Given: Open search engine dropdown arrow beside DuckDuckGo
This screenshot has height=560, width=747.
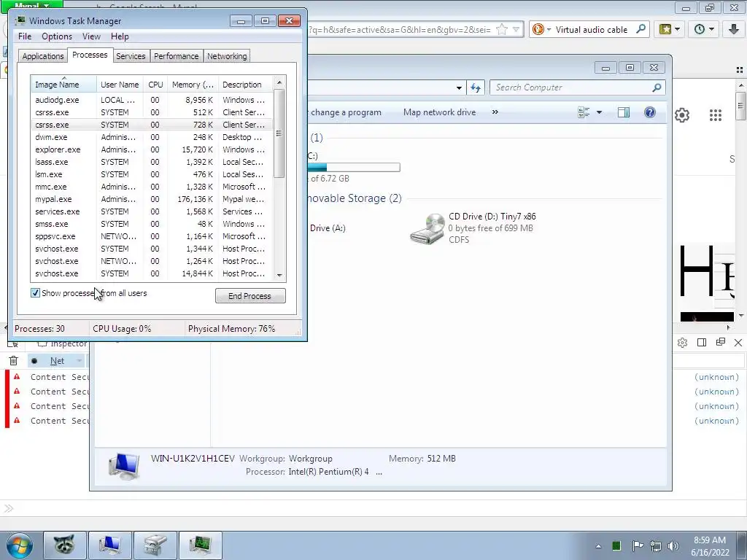Looking at the screenshot, I should tap(549, 29).
